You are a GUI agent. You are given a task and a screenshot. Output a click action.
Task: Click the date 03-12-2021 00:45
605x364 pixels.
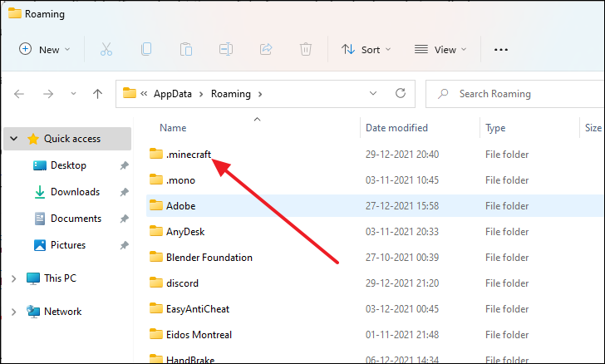click(x=402, y=309)
